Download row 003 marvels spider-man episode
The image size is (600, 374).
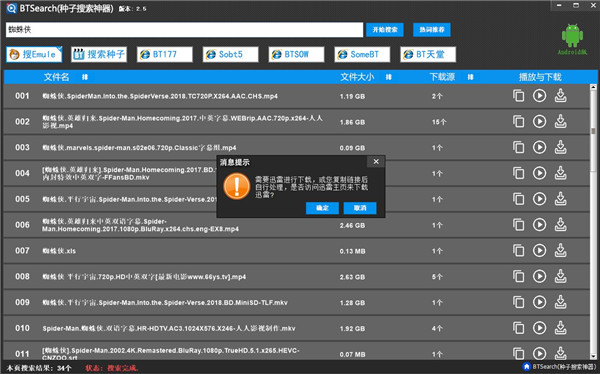pos(561,147)
